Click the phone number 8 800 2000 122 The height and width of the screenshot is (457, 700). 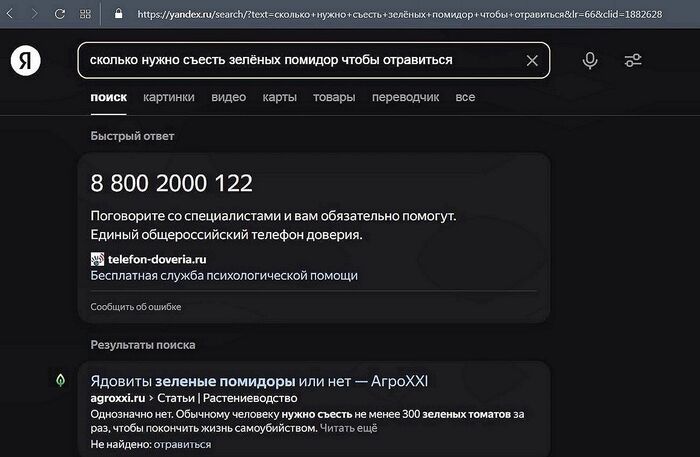(x=171, y=183)
